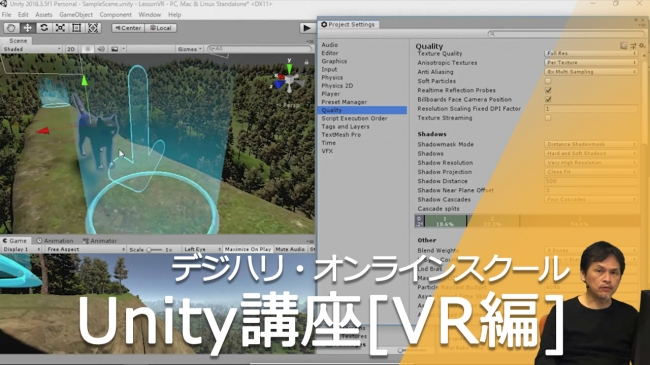
Task: Select Graphics in Project Settings list
Action: point(334,61)
